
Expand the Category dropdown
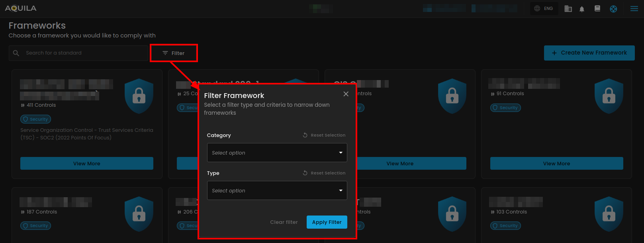pyautogui.click(x=277, y=153)
